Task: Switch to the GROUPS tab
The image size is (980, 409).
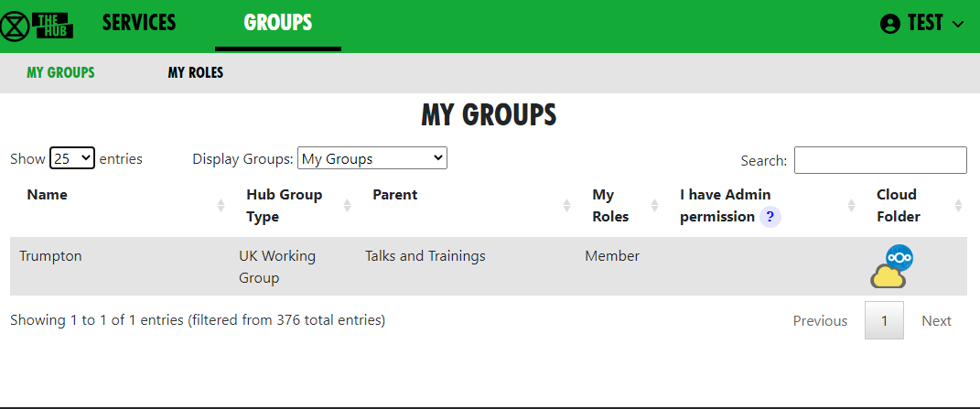Action: (278, 23)
